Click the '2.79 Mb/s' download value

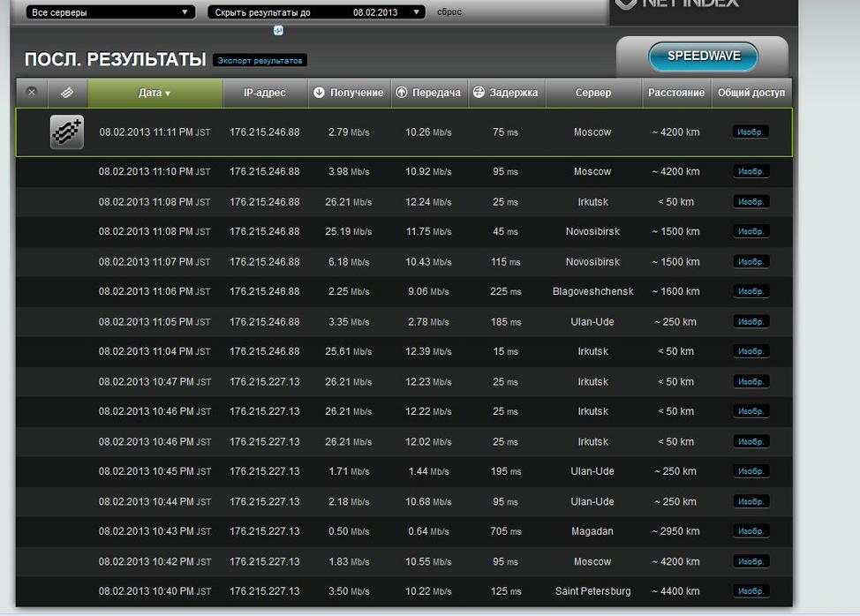(349, 132)
